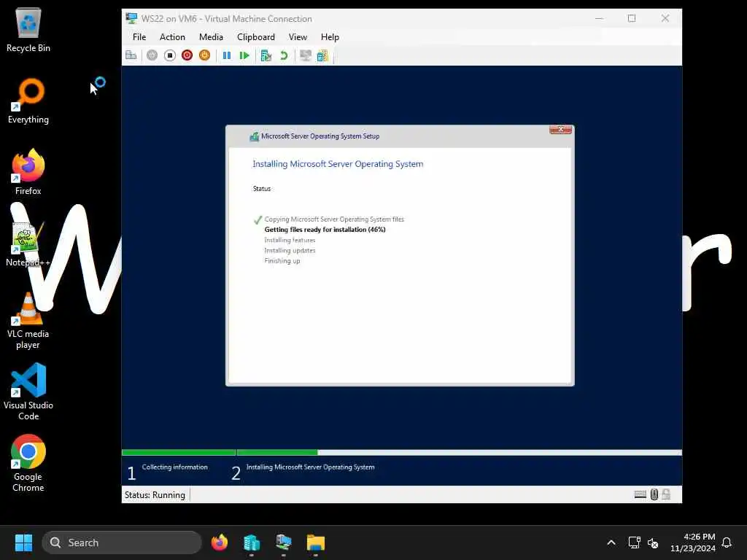Image resolution: width=747 pixels, height=560 pixels.
Task: Save the VM state with the orange icon
Action: [x=204, y=55]
